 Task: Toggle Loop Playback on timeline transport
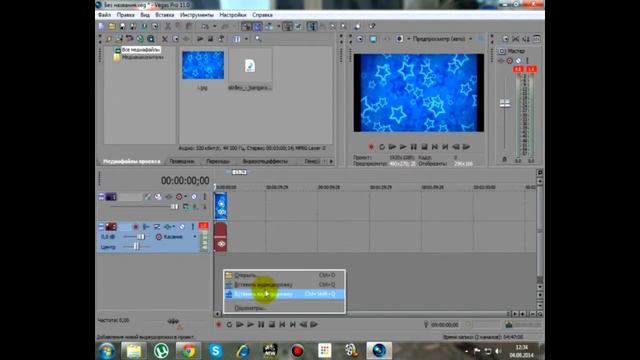[x=229, y=325]
